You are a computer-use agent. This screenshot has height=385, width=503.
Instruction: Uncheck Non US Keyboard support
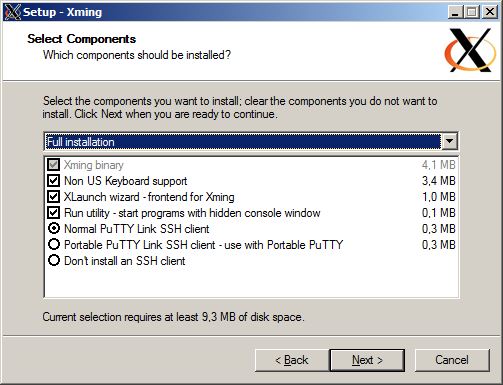[x=54, y=181]
